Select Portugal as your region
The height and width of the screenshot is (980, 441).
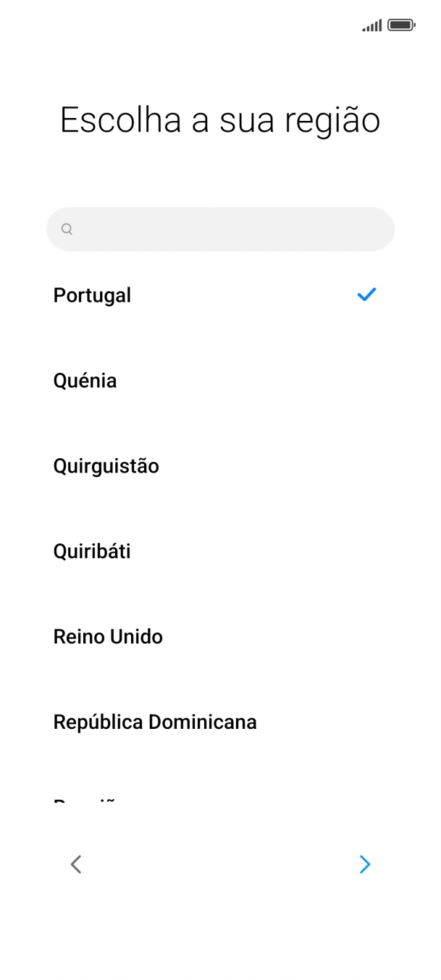(x=92, y=295)
